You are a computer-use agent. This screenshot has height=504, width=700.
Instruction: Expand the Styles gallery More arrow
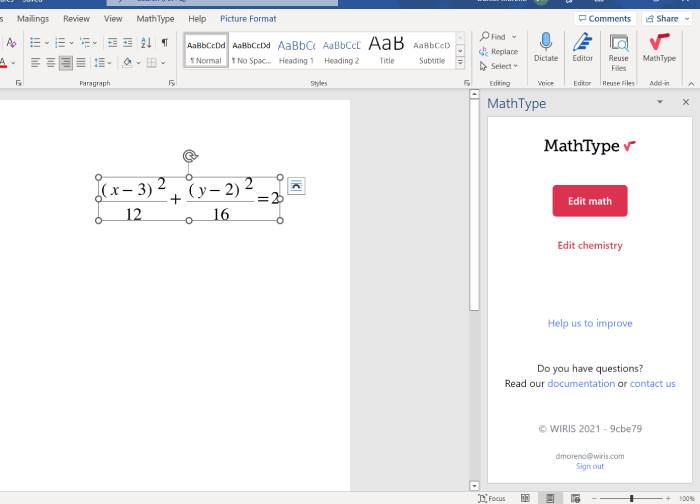point(460,63)
